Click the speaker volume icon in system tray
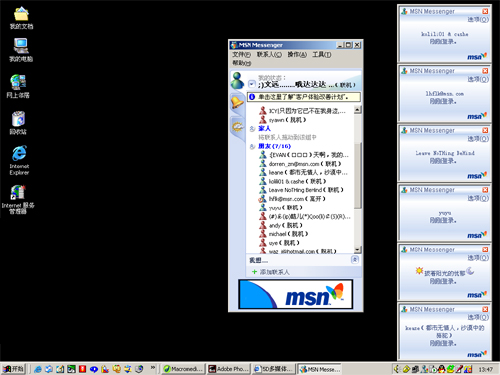 tap(397, 369)
